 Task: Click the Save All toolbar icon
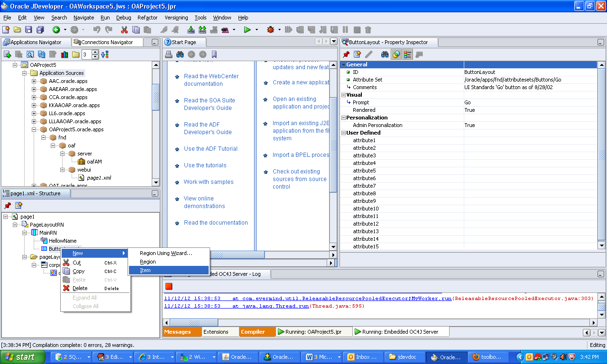click(39, 30)
